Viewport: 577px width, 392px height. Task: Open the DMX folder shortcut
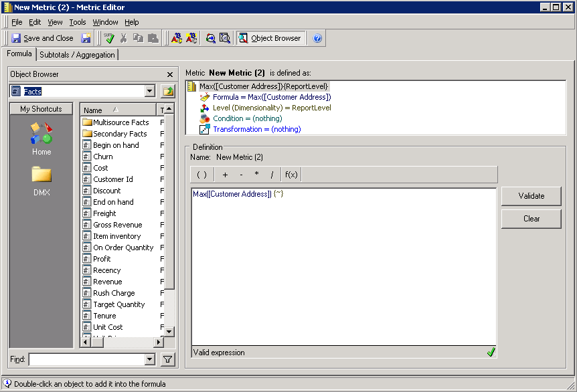pos(42,179)
